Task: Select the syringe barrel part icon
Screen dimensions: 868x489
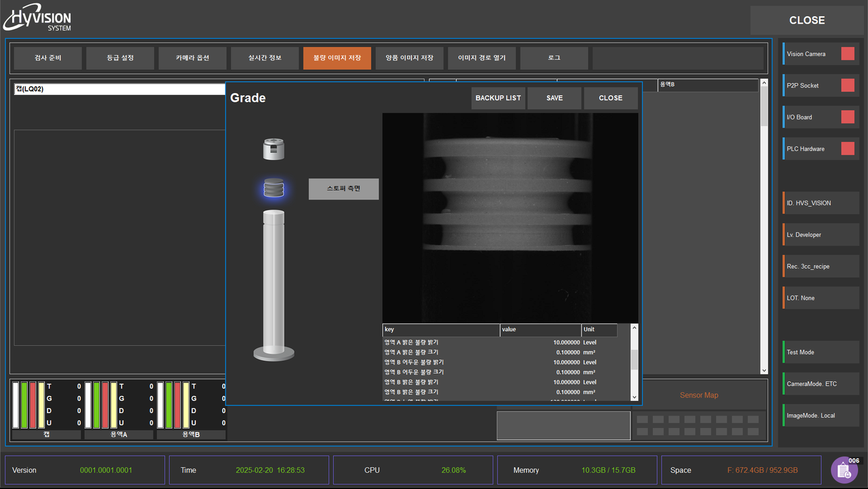Action: click(273, 285)
